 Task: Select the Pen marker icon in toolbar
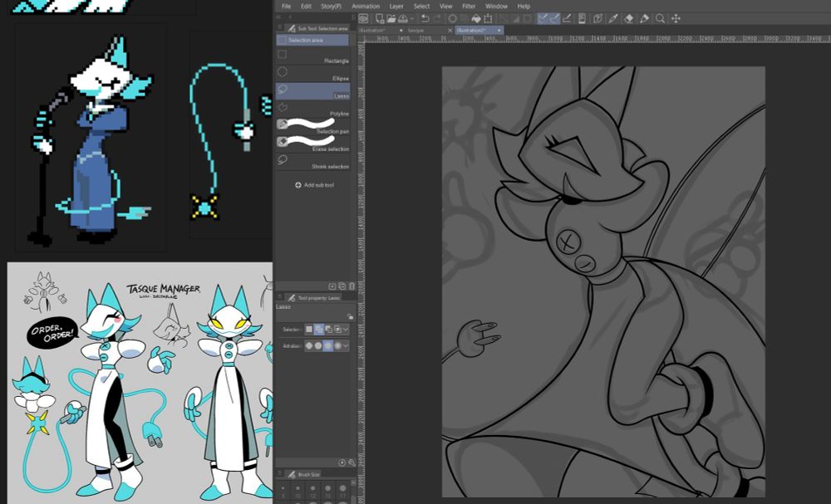pyautogui.click(x=645, y=18)
